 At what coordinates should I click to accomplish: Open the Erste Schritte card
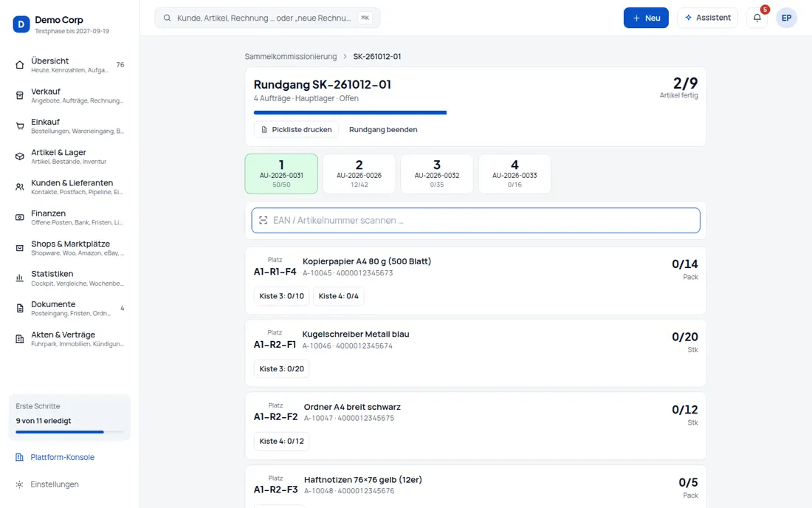(69, 417)
